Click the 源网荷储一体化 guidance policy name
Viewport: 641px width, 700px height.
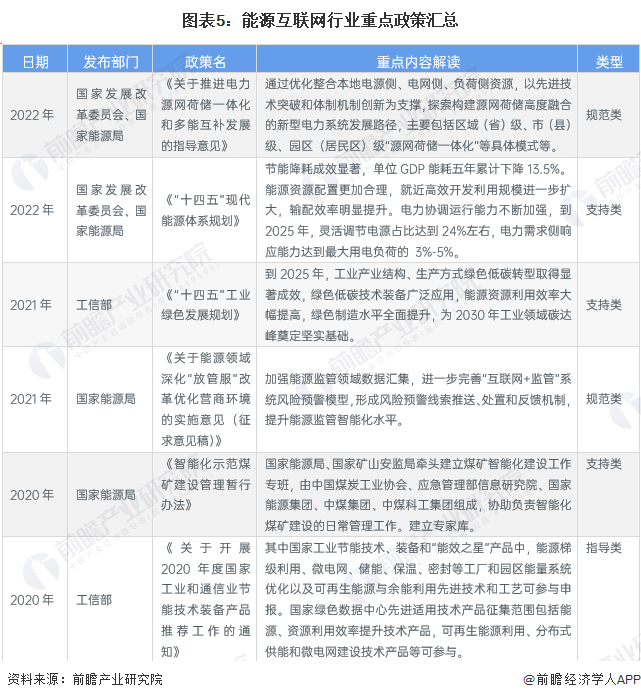tap(205, 115)
